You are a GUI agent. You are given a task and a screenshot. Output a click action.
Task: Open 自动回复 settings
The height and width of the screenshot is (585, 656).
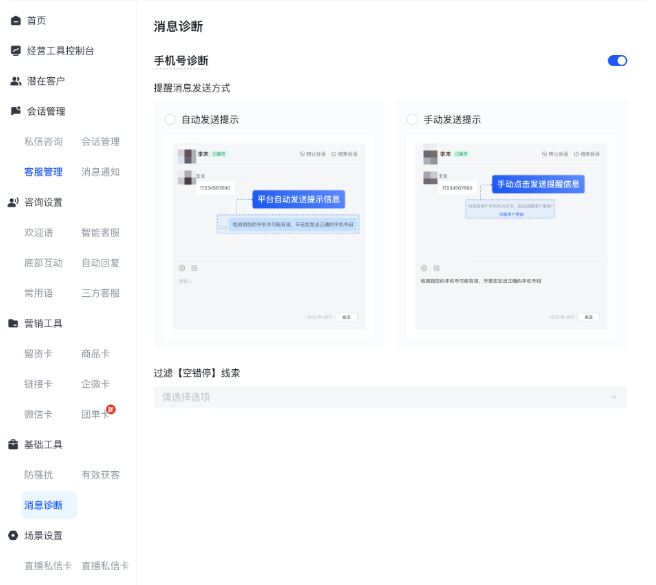pyautogui.click(x=100, y=263)
